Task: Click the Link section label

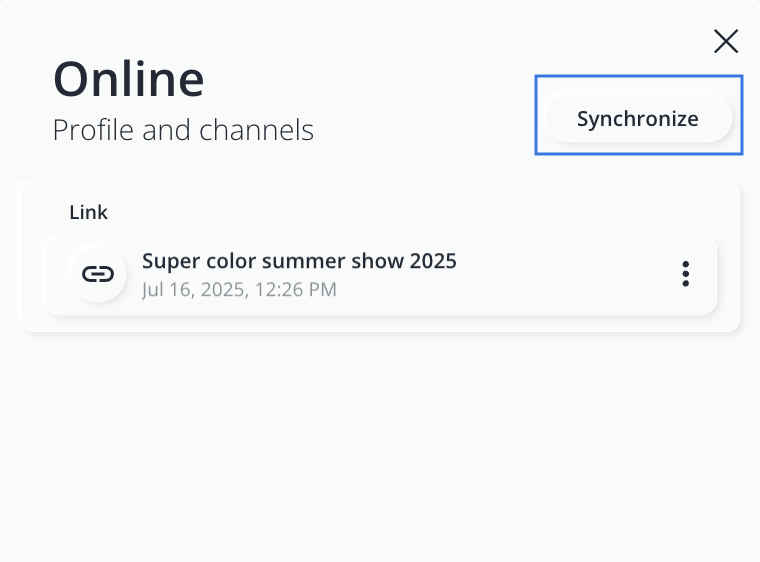Action: coord(88,212)
